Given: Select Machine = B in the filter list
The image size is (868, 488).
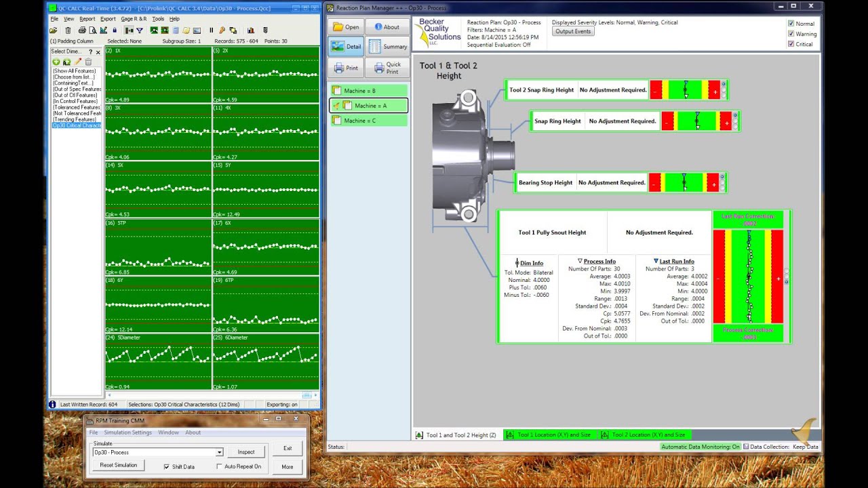Looking at the screenshot, I should click(x=368, y=91).
